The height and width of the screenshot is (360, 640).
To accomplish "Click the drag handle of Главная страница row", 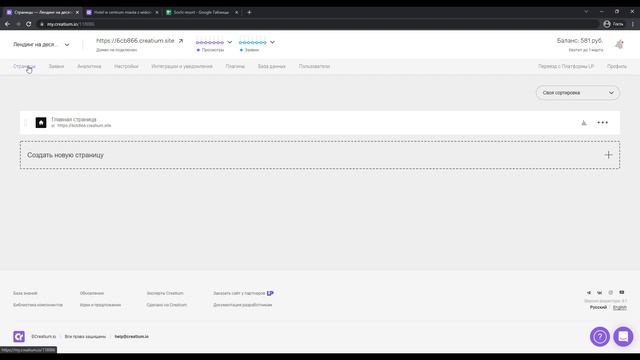I will [x=26, y=122].
